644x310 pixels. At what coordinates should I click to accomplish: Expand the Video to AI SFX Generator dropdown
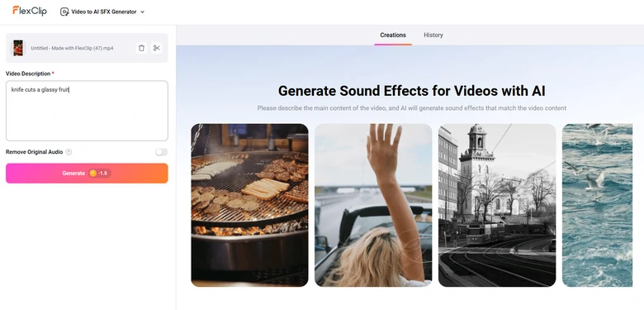(102, 12)
